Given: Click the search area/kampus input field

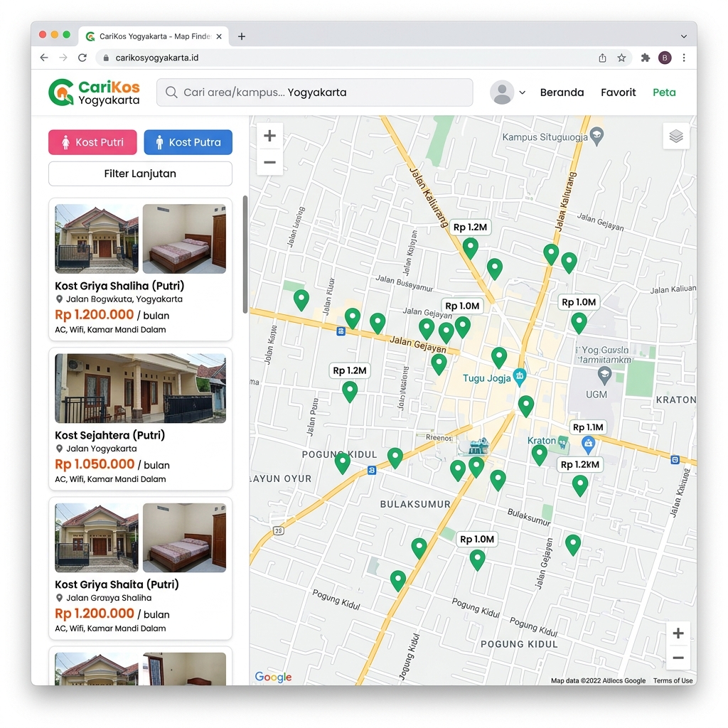Looking at the screenshot, I should [315, 92].
